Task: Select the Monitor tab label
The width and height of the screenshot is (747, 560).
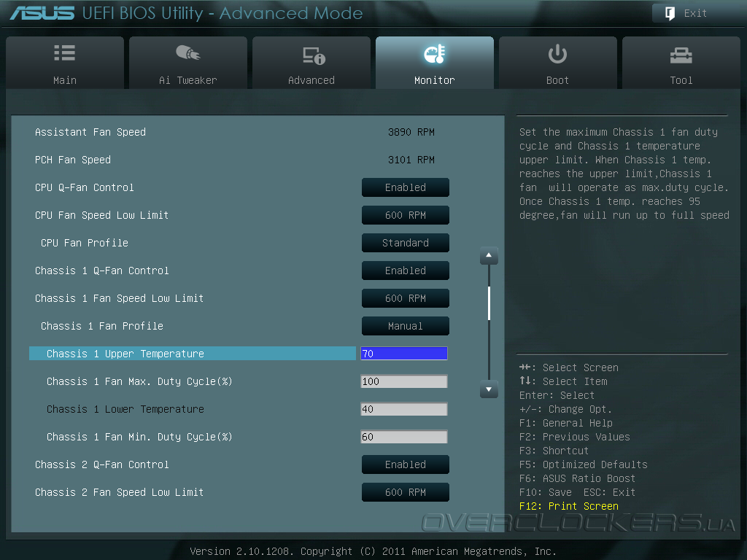Action: click(435, 80)
